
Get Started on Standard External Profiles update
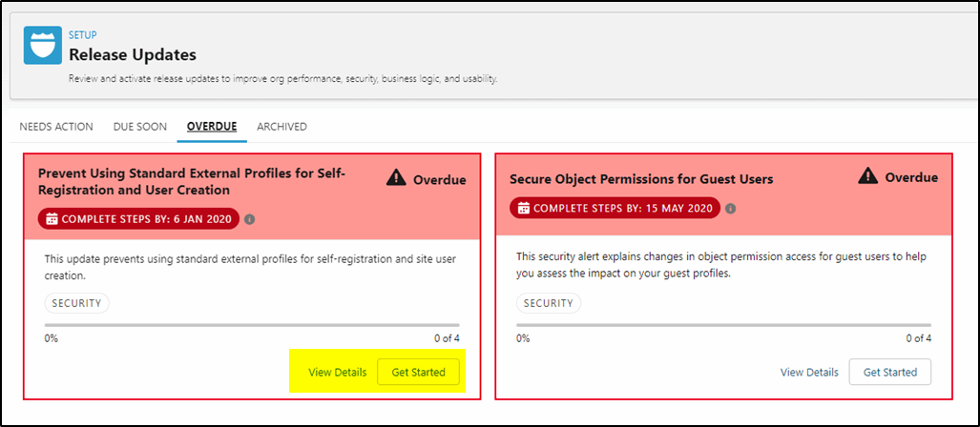pos(419,372)
